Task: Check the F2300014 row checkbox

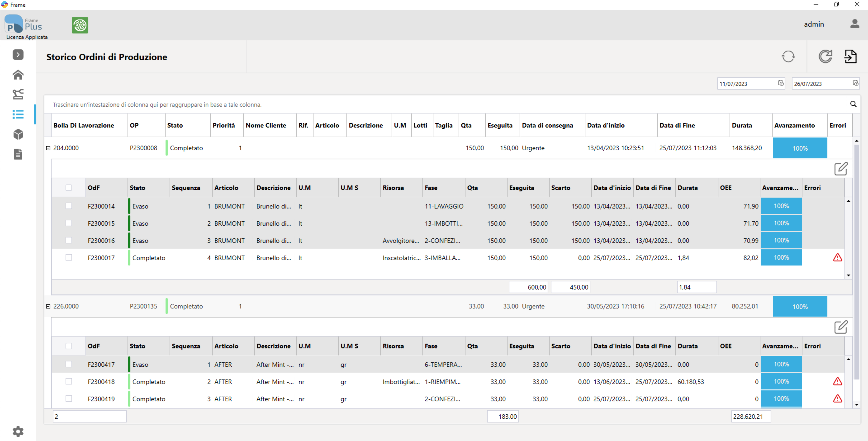Action: click(x=69, y=206)
